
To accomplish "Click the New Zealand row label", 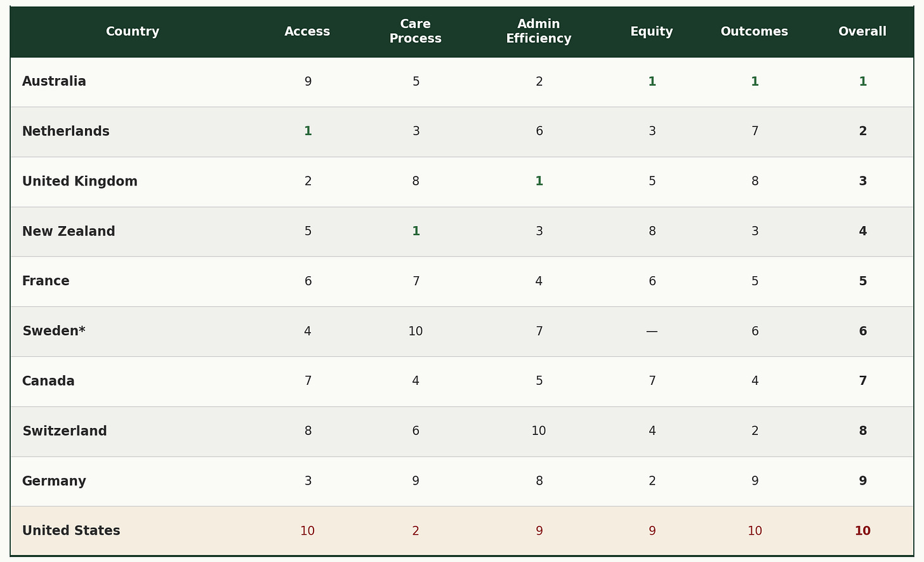I will pyautogui.click(x=69, y=231).
